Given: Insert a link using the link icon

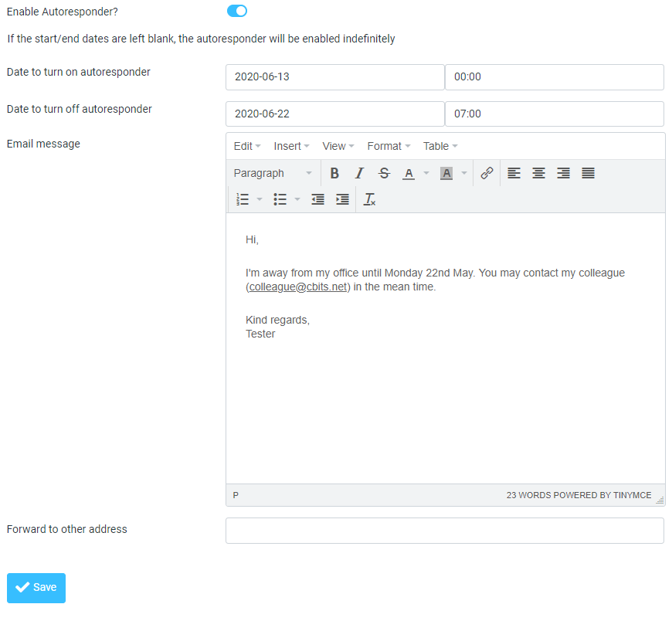Looking at the screenshot, I should 487,173.
